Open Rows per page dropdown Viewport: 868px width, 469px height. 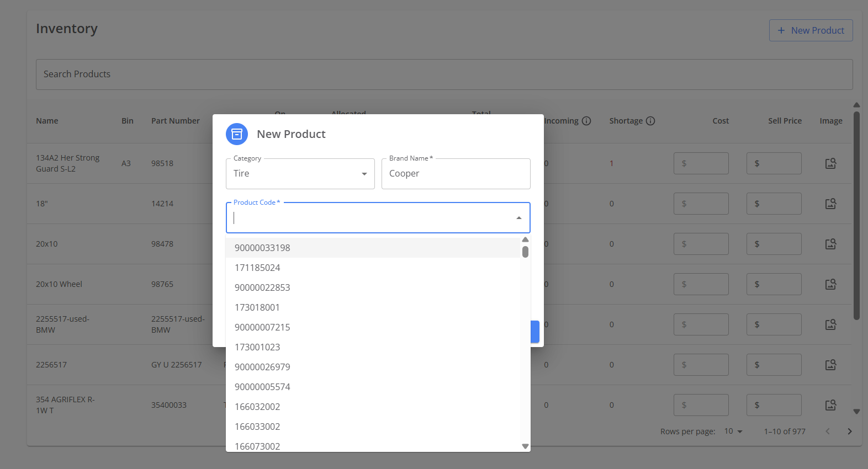coord(733,431)
